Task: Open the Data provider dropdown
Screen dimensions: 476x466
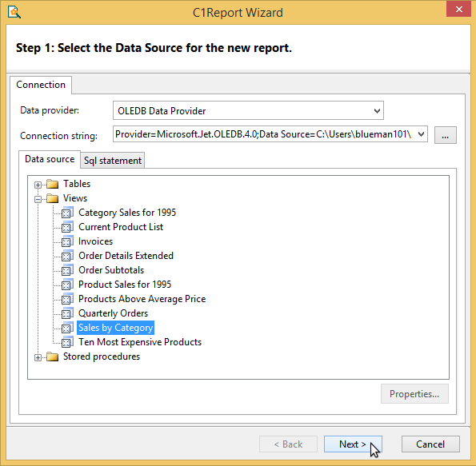Action: (377, 111)
